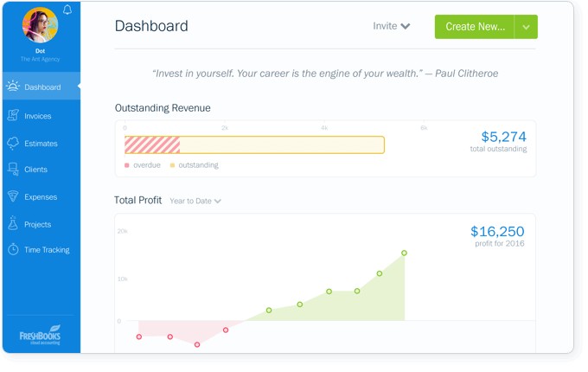588x372 pixels.
Task: Click the highest green profit data point
Action: [404, 253]
